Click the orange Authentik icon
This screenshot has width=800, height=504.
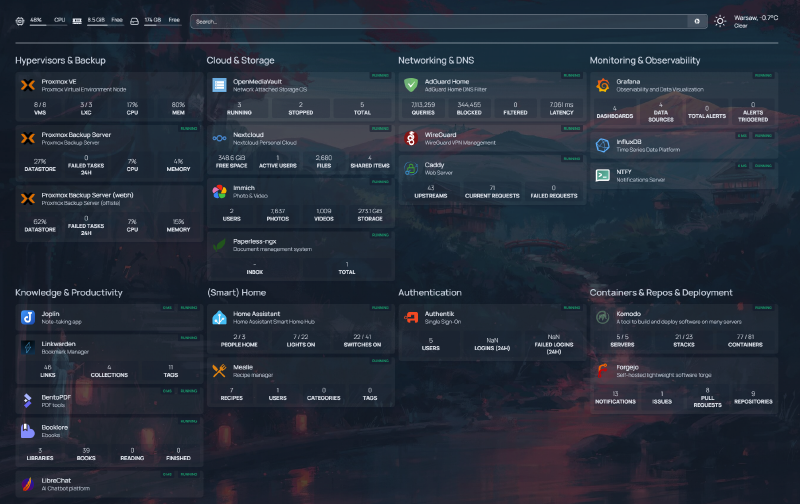point(411,317)
